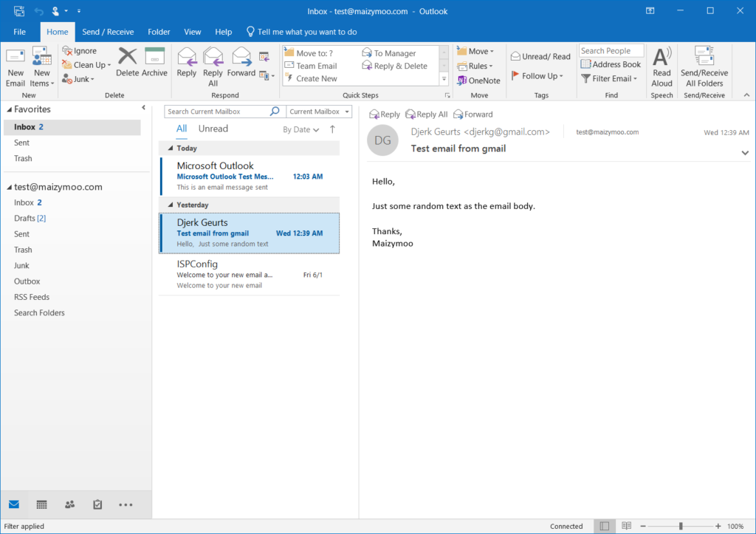Open the File menu
The height and width of the screenshot is (534, 756).
click(19, 32)
